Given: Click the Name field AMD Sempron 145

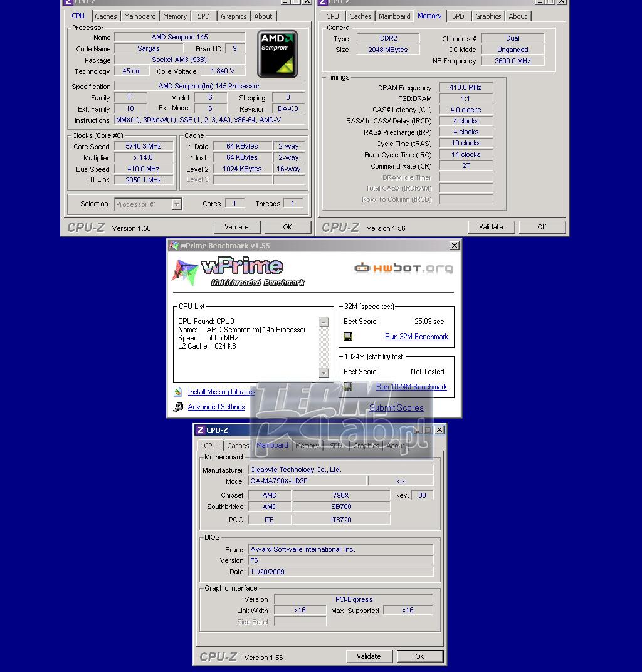Looking at the screenshot, I should pos(179,37).
